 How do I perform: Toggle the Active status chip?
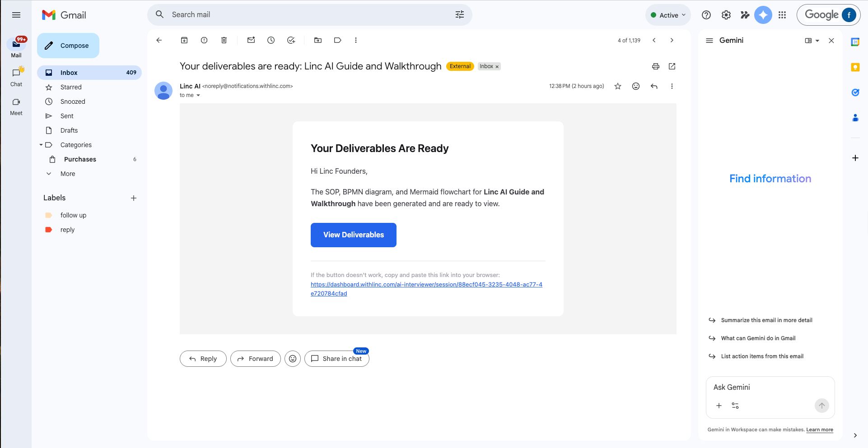[668, 14]
